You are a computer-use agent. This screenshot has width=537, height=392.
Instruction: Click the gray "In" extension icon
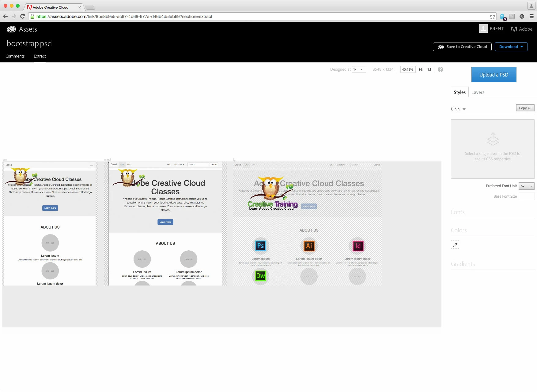[x=512, y=17]
